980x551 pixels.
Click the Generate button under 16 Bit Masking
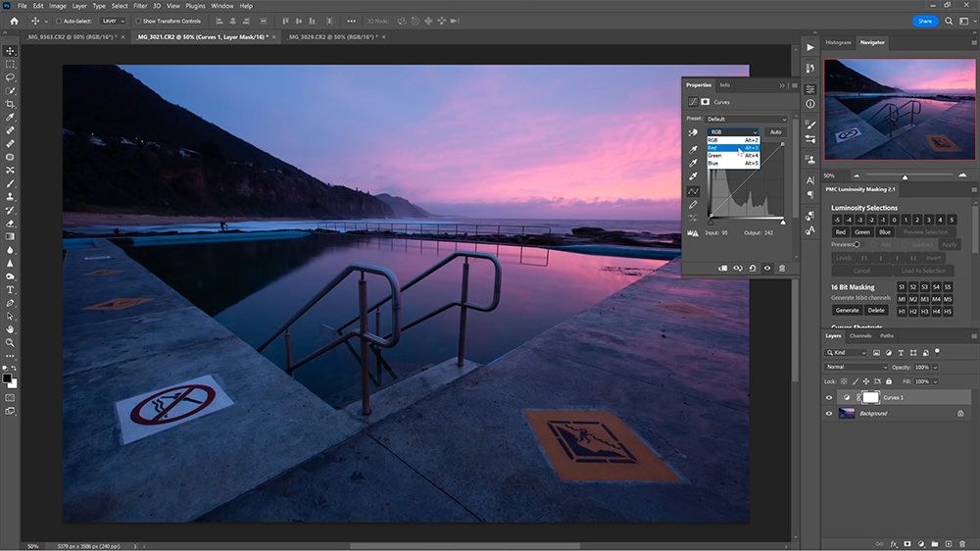(847, 310)
